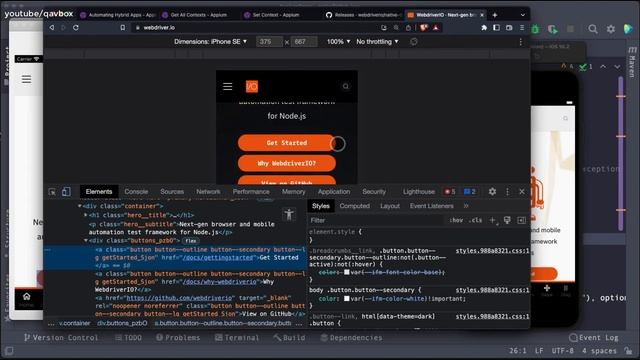Show the error count badge
Screen dimensions: 640x360
pos(450,191)
